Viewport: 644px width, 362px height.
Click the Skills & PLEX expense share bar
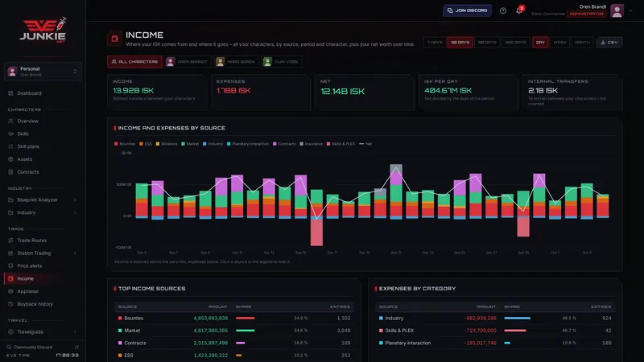point(515,331)
